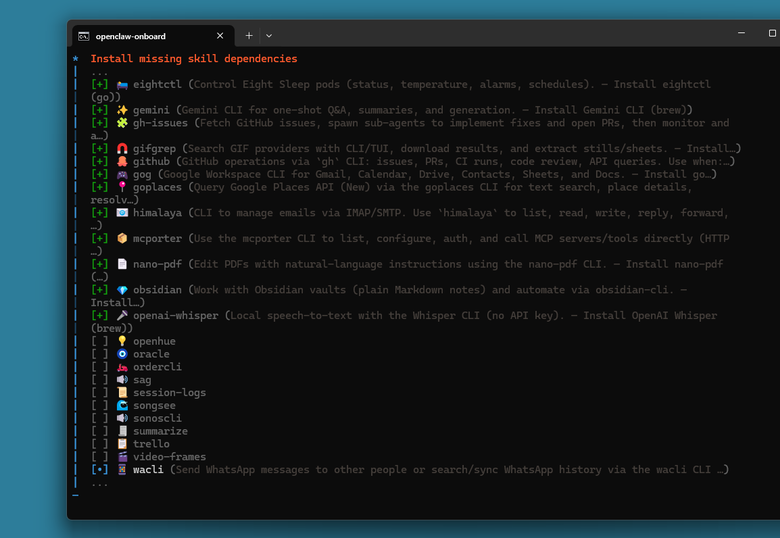780x538 pixels.
Task: Click the 'video-frames' skill name
Action: point(169,457)
